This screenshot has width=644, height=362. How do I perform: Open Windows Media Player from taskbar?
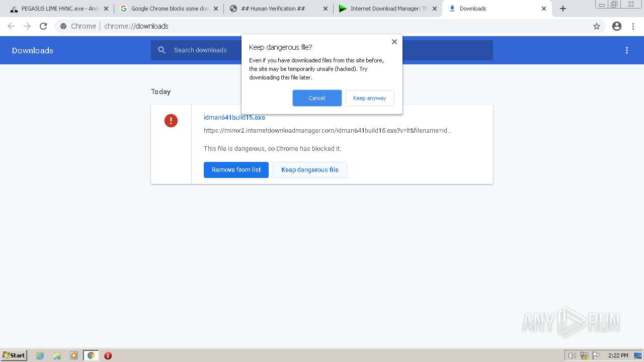(74, 355)
